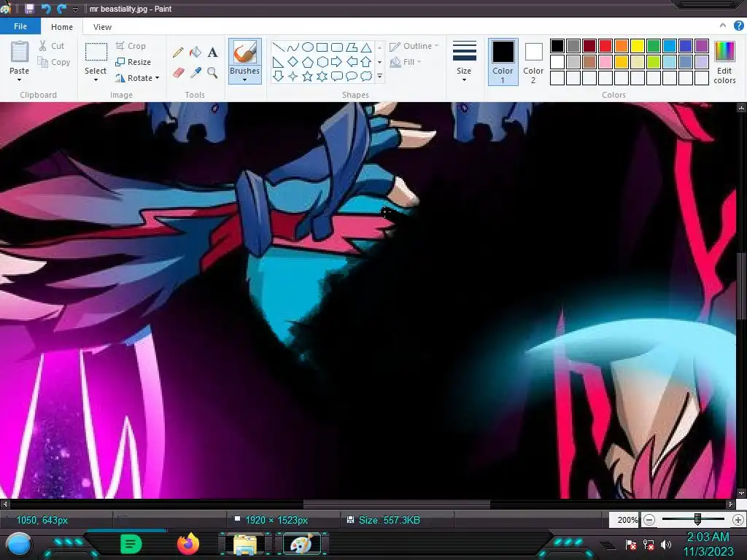Viewport: 747px width, 560px height.
Task: Click the Redo arrow in title bar
Action: (62, 9)
